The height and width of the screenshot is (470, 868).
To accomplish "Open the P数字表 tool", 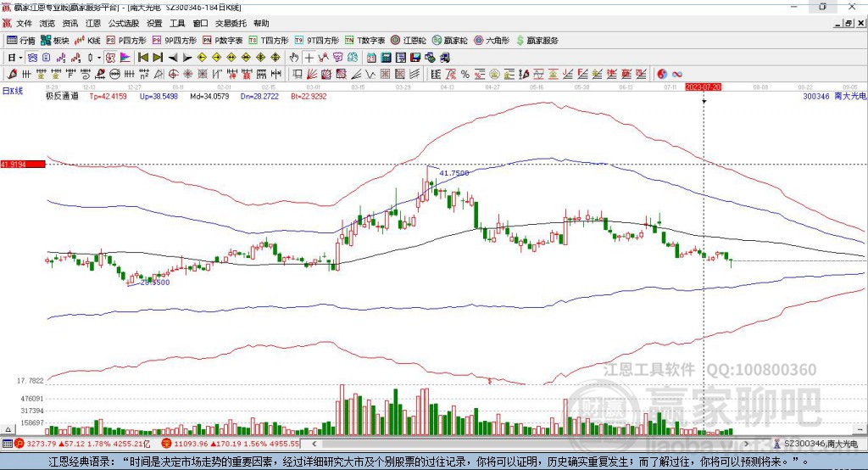I will (x=223, y=41).
